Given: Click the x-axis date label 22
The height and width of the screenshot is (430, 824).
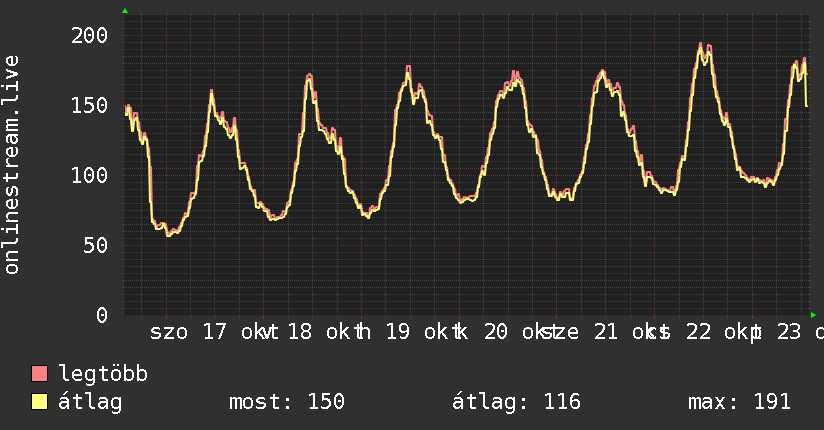Looking at the screenshot, I should (x=698, y=332).
